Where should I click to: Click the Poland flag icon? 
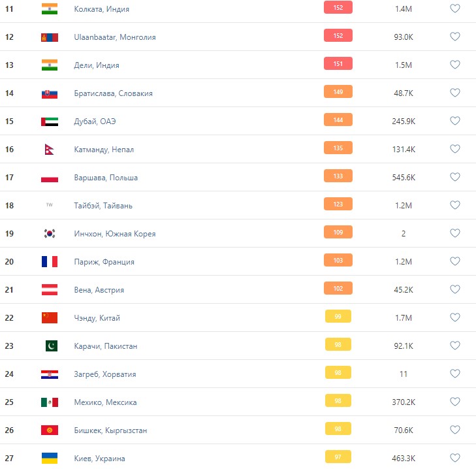pos(49,178)
